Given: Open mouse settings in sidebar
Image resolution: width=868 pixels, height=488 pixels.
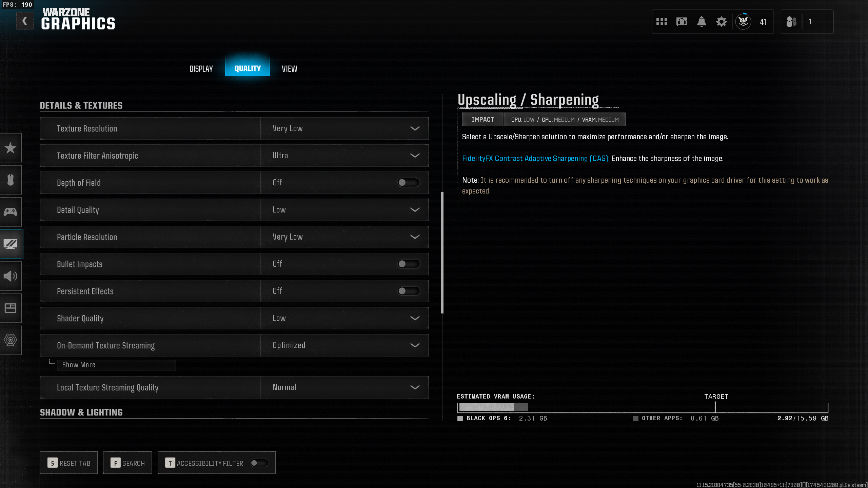Looking at the screenshot, I should [x=11, y=180].
